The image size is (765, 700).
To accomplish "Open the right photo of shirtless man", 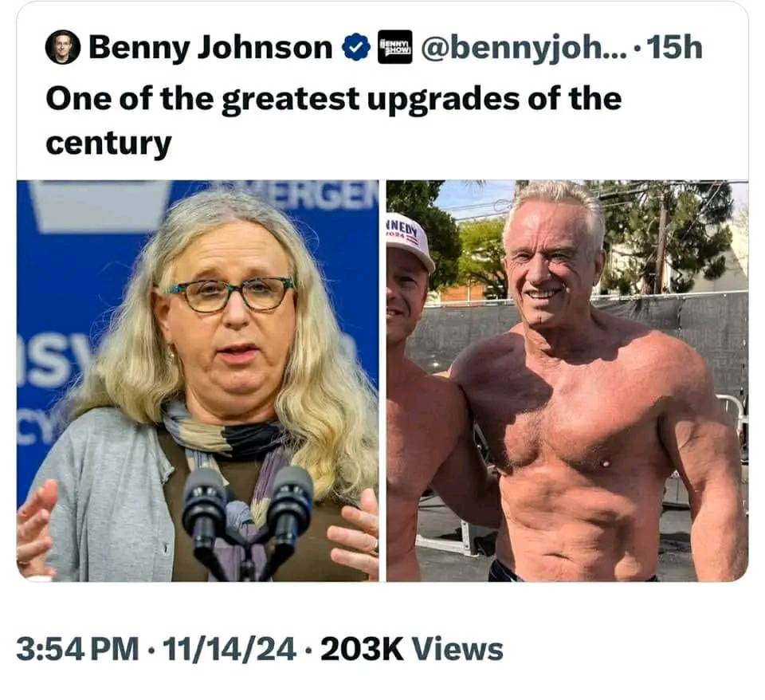I will (x=567, y=381).
